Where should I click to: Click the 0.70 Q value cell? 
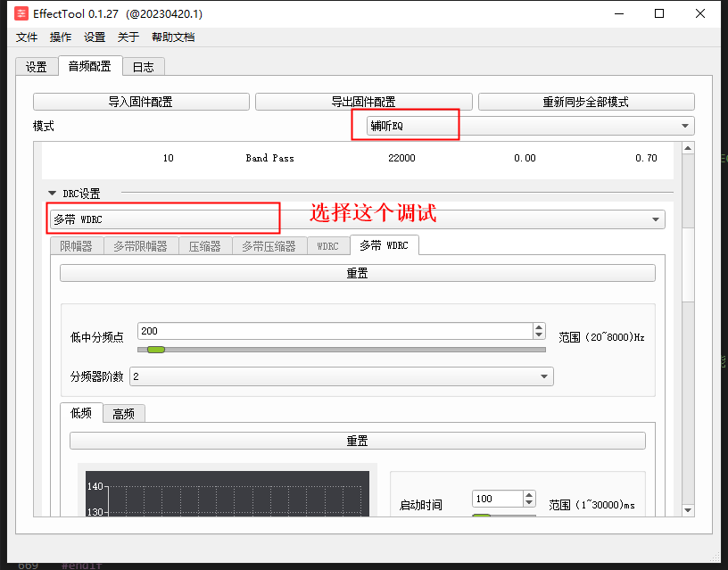click(646, 158)
